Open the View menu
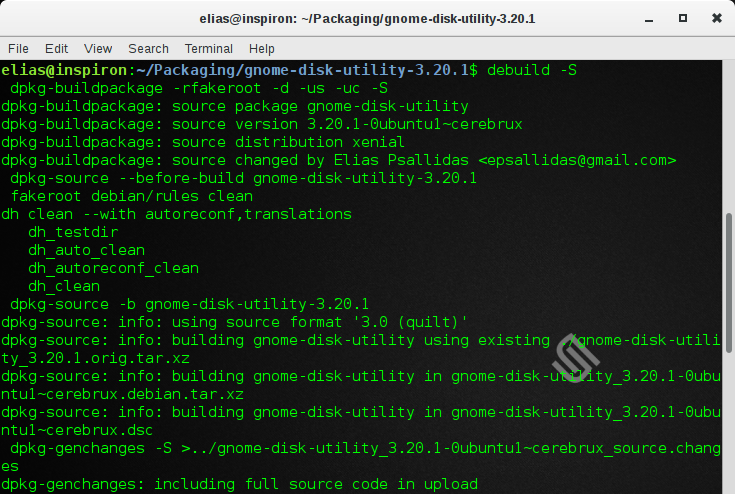Screen dimensions: 735x494 tap(98, 48)
